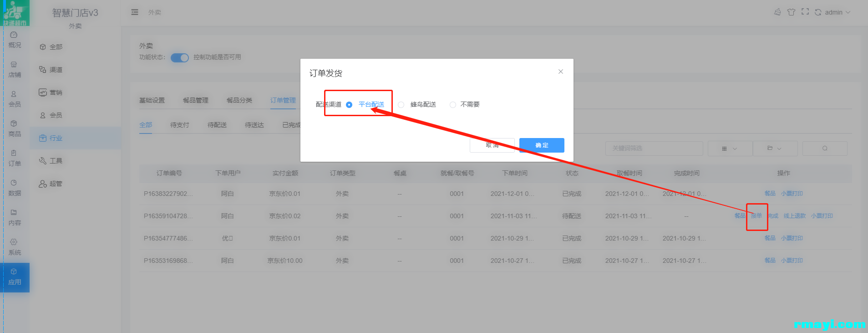Close the 订单发货 dialog with X
Screen dimensions: 868x333
(561, 72)
